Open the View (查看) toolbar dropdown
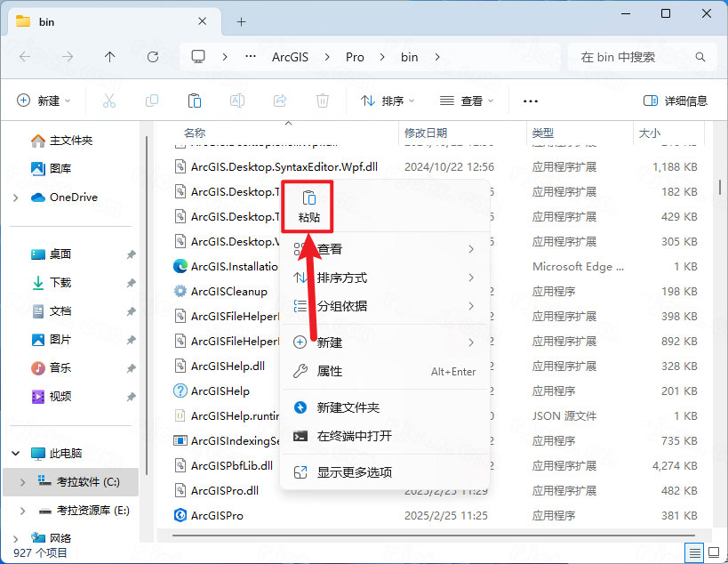Viewport: 728px width, 564px height. 466,101
